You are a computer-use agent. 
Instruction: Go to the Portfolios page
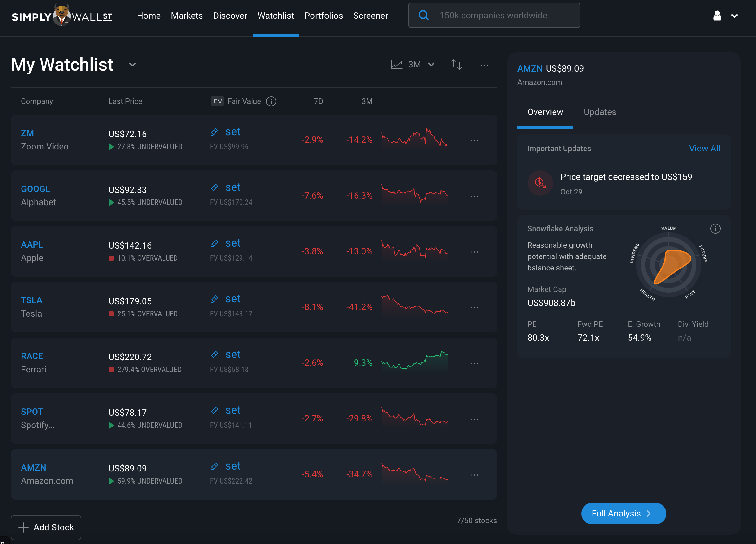(323, 16)
